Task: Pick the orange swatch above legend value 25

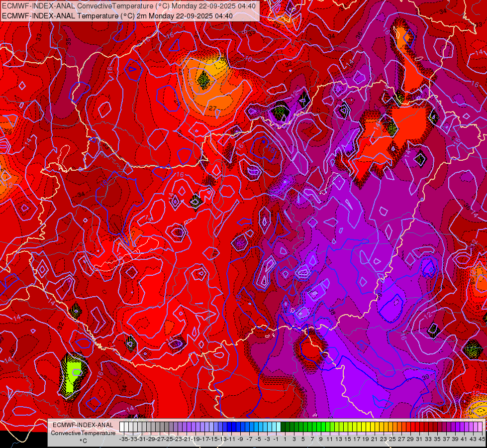Action: [x=390, y=427]
